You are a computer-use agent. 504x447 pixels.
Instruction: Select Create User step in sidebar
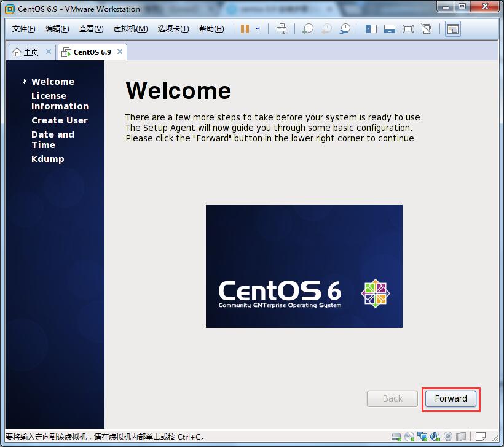60,120
